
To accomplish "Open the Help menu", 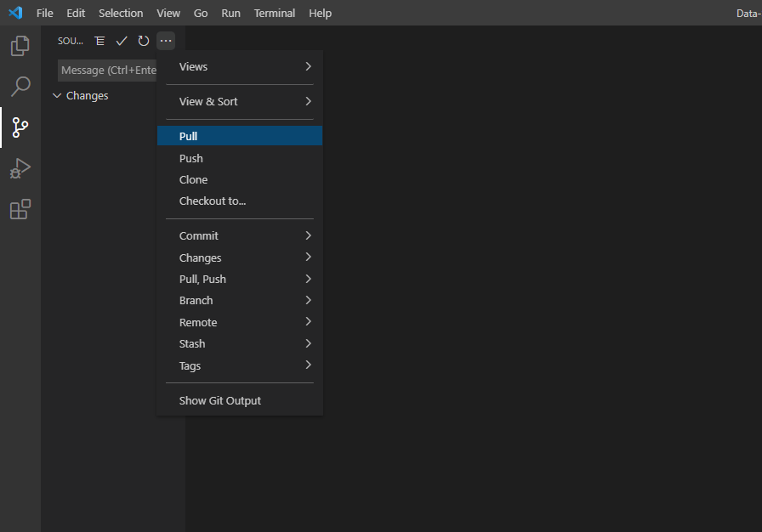I will (321, 13).
